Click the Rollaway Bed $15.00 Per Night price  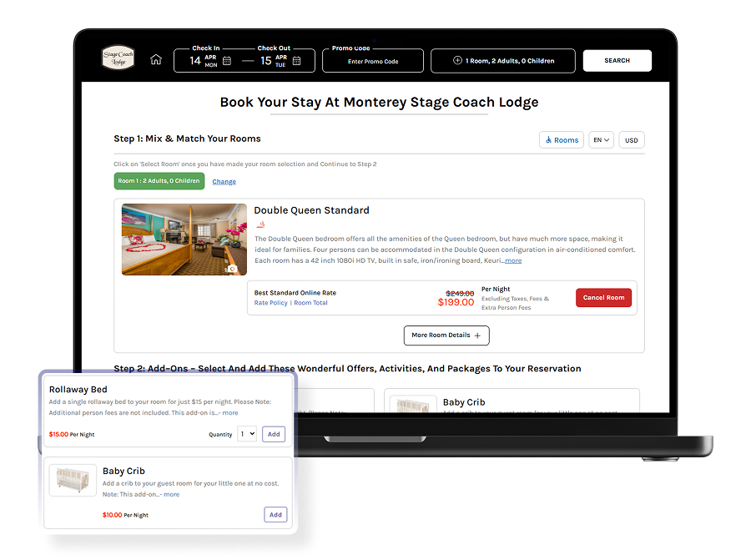(x=72, y=435)
